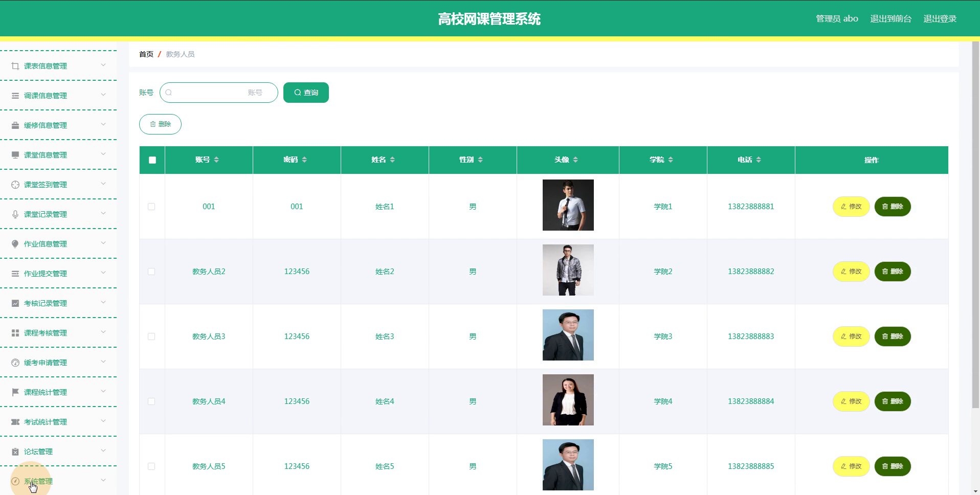Open the avatar photo of 姓名4
The image size is (980, 495).
[x=568, y=400]
